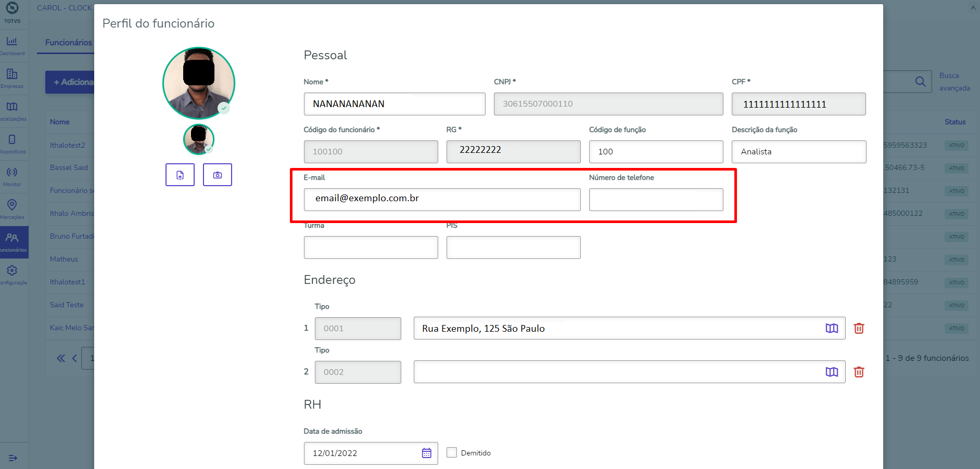Select the small profile photo thumbnail
980x469 pixels.
pos(199,139)
